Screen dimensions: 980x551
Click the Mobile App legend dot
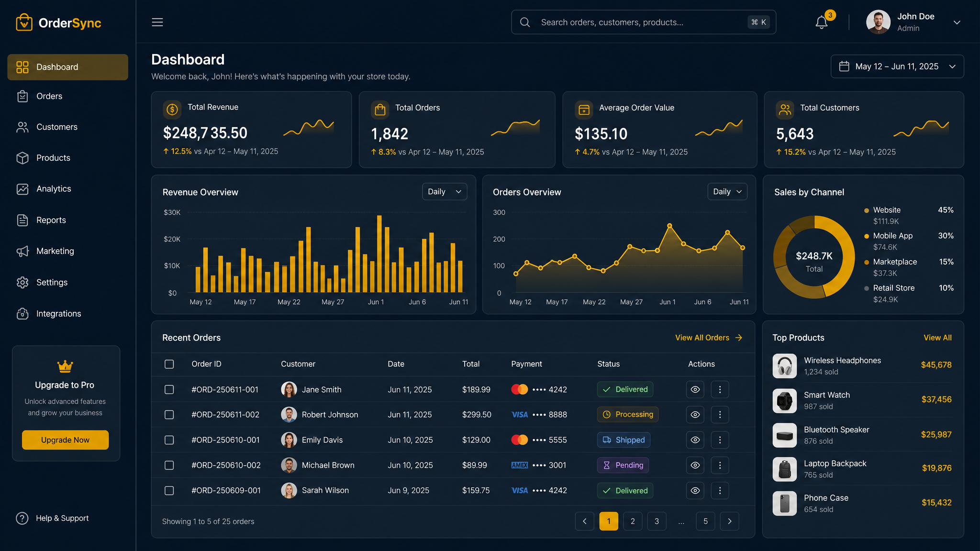(867, 236)
